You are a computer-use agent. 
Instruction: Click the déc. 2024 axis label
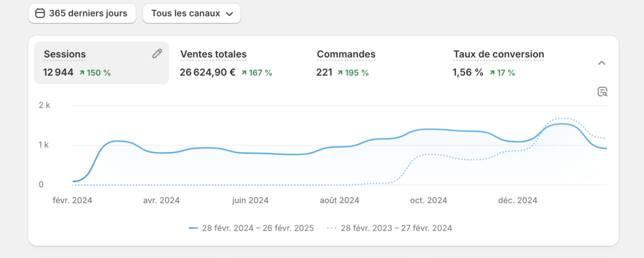coord(518,201)
